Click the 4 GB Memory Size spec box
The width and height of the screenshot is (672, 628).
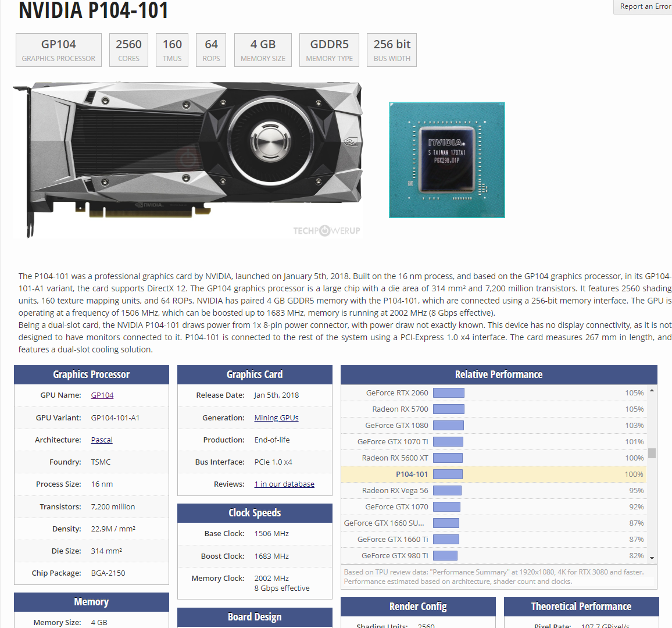(263, 50)
